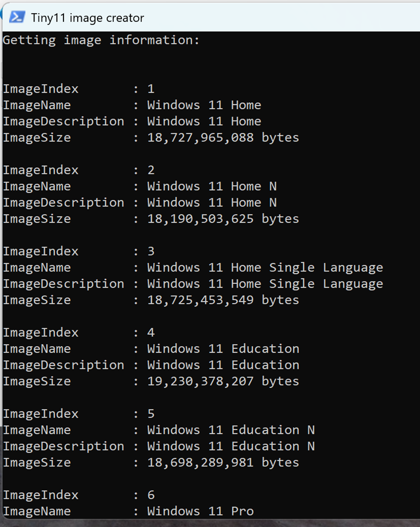Click the ImageDescription "Windows 11 Home N" text
This screenshot has height=527, width=420.
coord(212,202)
